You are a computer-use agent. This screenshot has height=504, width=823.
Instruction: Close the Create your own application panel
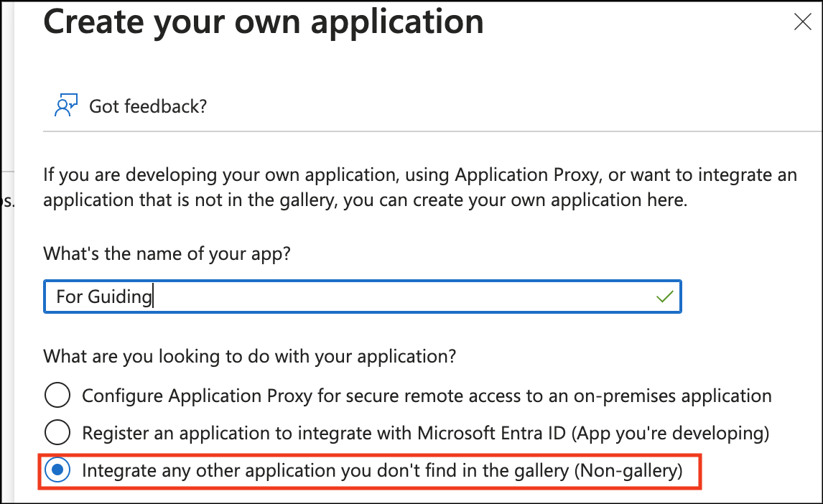[x=802, y=22]
